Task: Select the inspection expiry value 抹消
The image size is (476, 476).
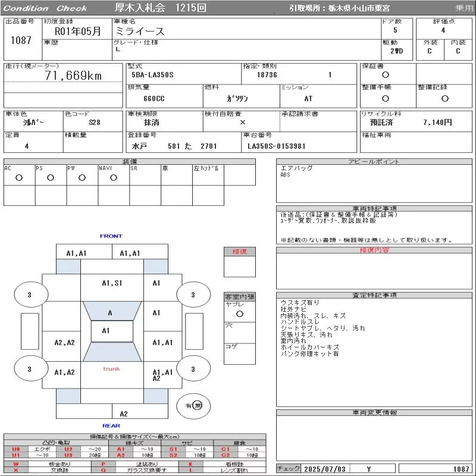Action: tap(152, 123)
